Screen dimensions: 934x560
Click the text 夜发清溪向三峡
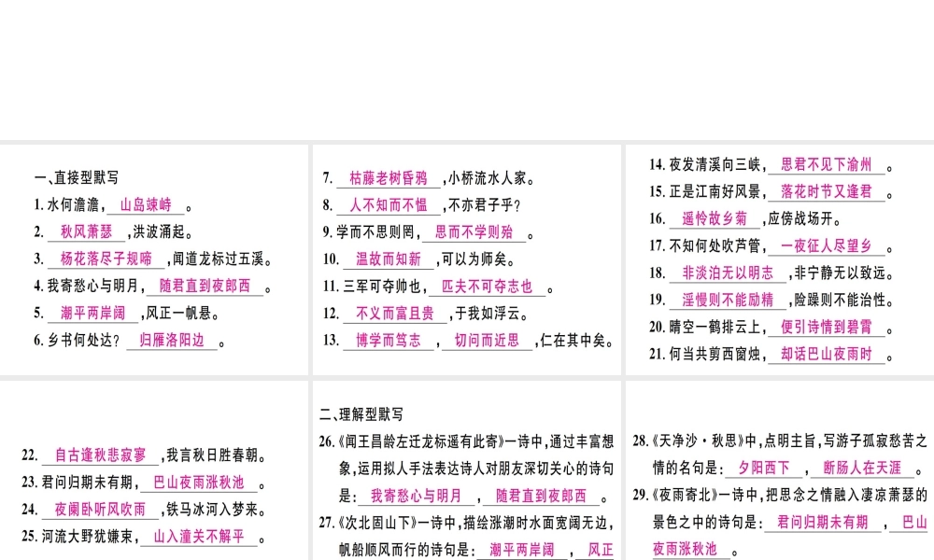[x=715, y=164]
